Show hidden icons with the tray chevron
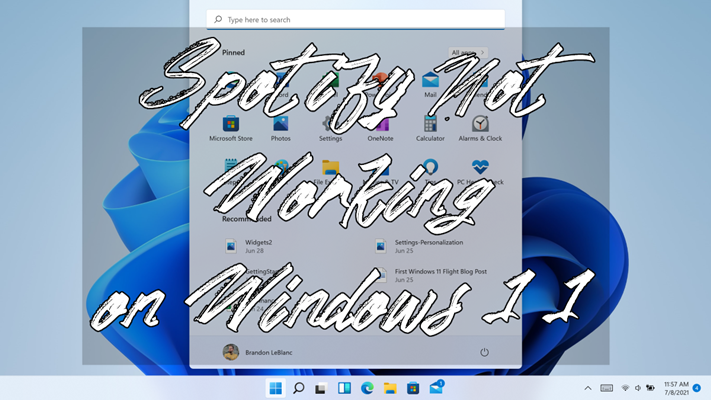 pos(588,388)
